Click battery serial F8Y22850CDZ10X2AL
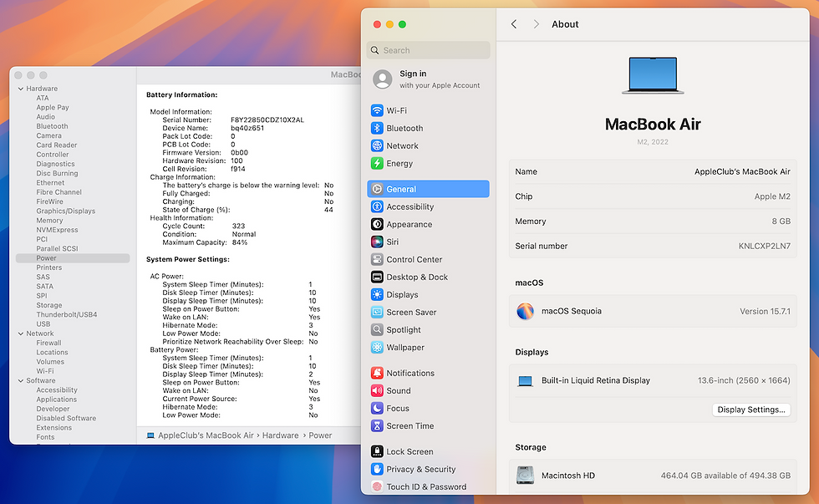Screen dimensions: 819x504 267,120
